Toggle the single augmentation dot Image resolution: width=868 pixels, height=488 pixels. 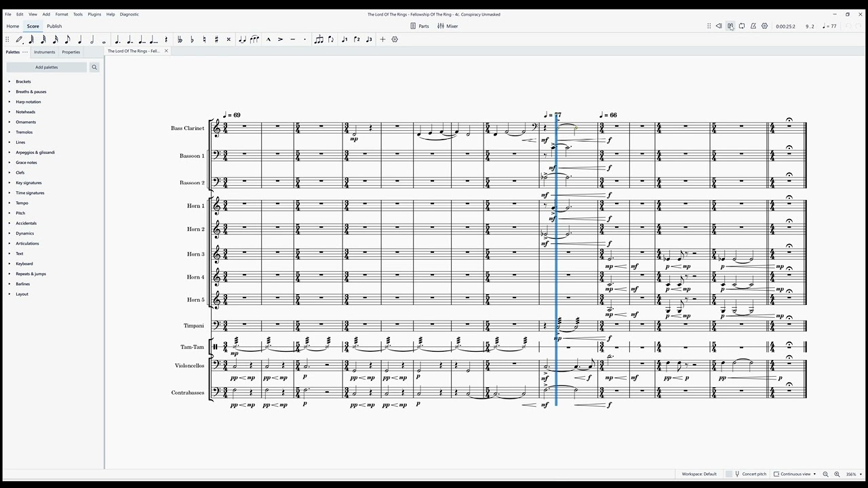pyautogui.click(x=117, y=39)
